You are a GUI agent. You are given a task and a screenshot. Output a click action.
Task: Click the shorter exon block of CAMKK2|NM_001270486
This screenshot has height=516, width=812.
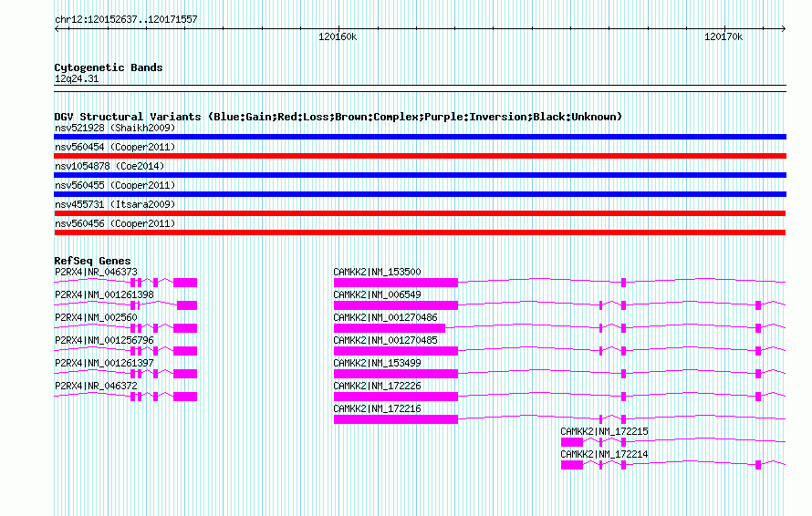(x=390, y=328)
